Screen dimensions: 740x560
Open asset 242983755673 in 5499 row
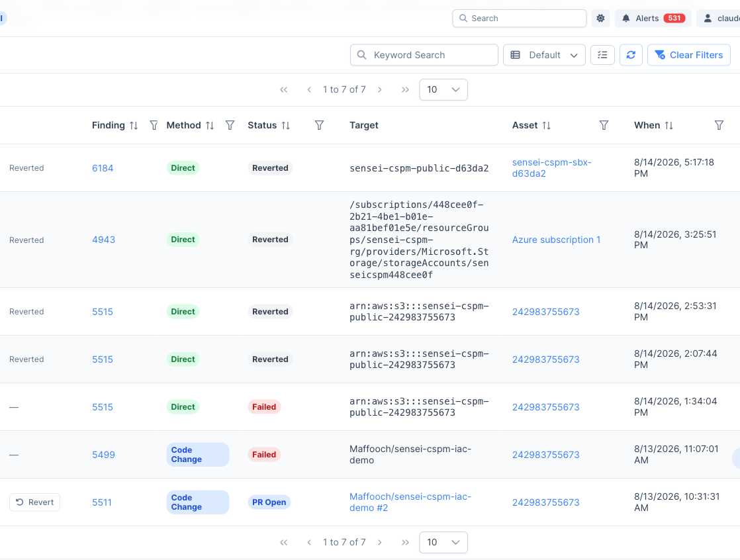coord(545,455)
